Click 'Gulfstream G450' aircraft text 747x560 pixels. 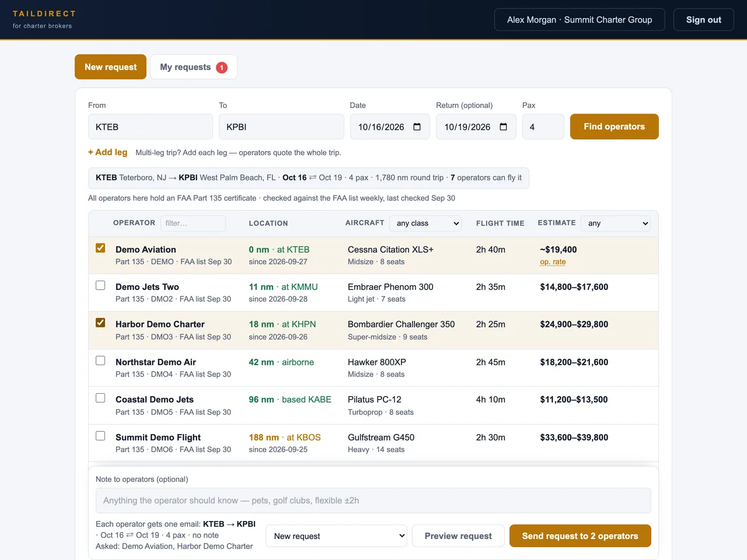click(381, 437)
